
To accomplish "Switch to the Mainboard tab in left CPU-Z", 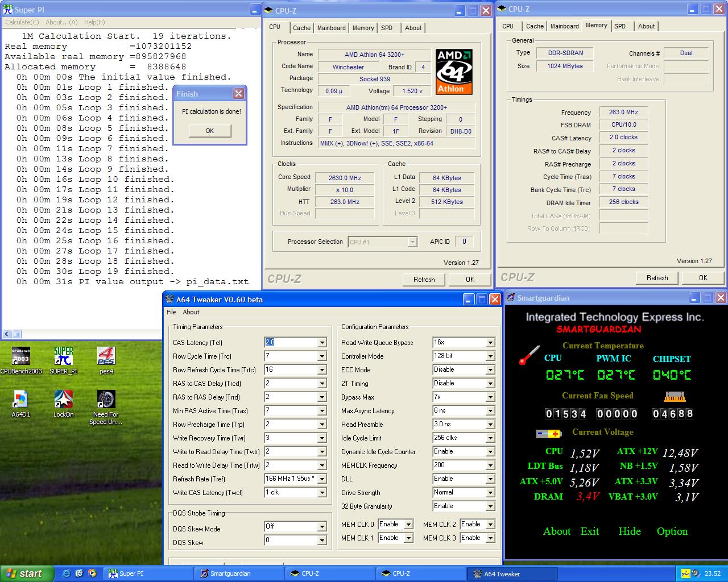I will (x=332, y=28).
